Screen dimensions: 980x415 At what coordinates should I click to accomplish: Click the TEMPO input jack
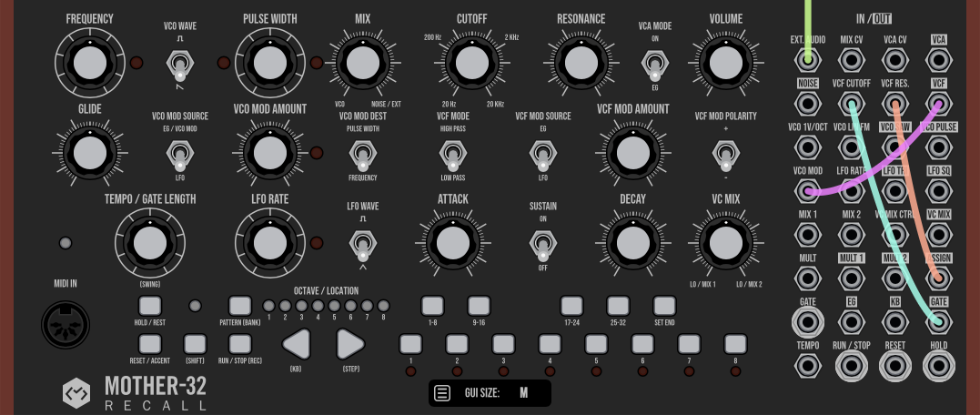807,366
